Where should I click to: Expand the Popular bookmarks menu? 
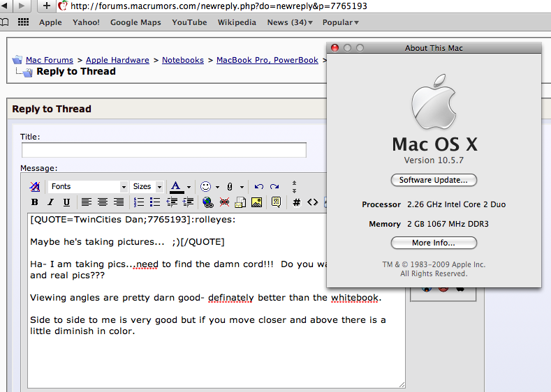click(341, 22)
